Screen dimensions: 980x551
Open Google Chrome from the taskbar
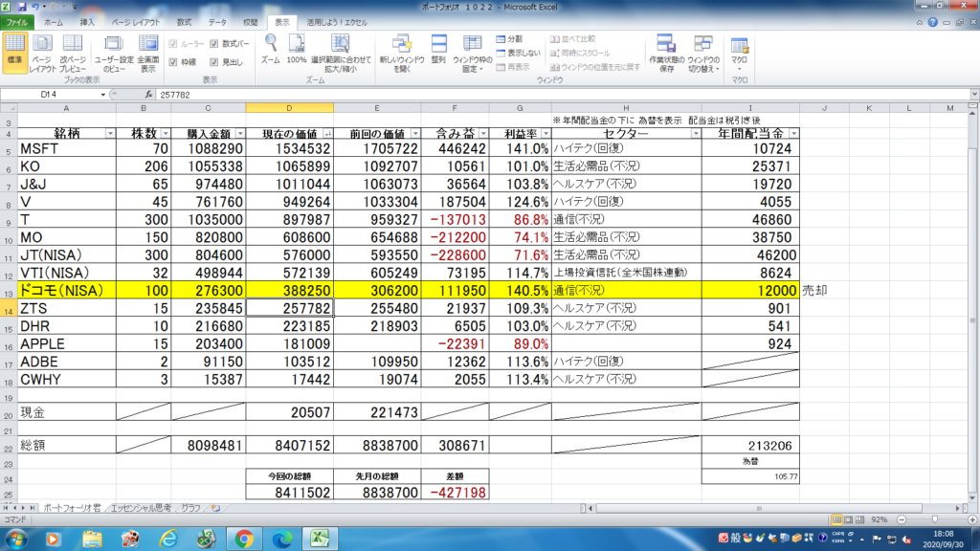pos(244,539)
